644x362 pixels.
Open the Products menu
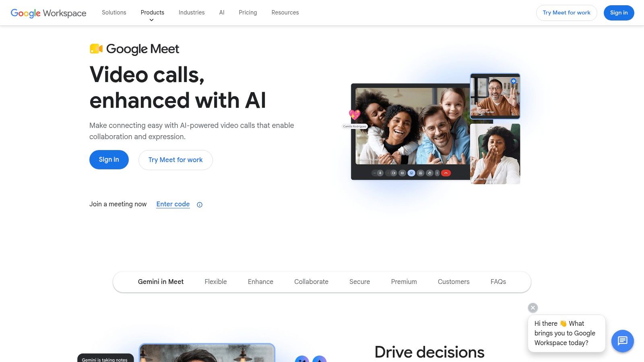(x=153, y=12)
